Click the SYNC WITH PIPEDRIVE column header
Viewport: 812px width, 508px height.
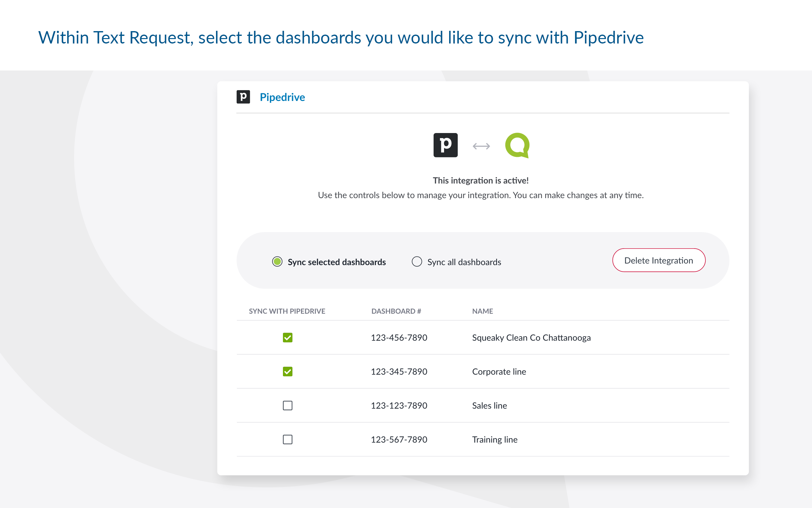click(287, 311)
